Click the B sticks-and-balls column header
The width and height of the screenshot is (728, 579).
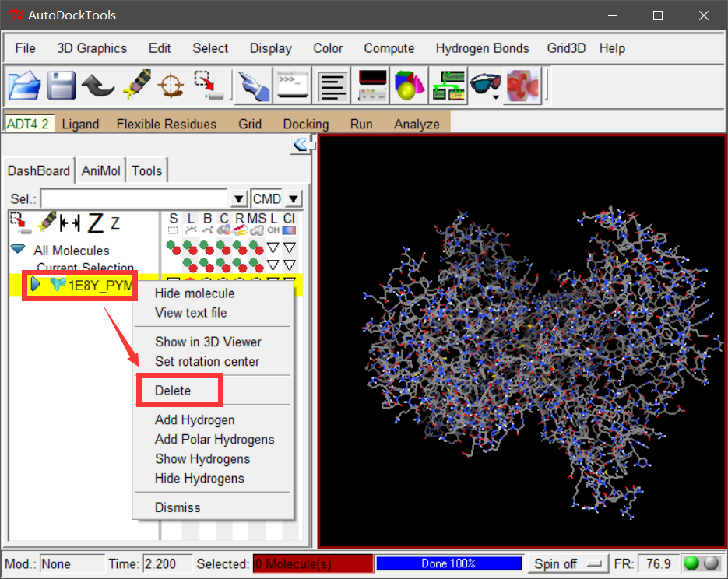tap(207, 223)
